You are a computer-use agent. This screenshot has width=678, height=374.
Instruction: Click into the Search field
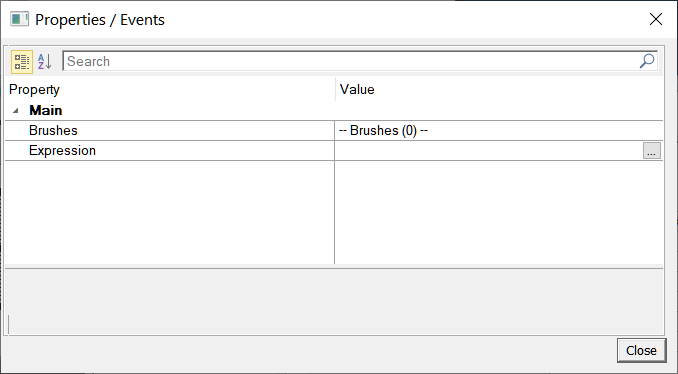click(x=351, y=61)
